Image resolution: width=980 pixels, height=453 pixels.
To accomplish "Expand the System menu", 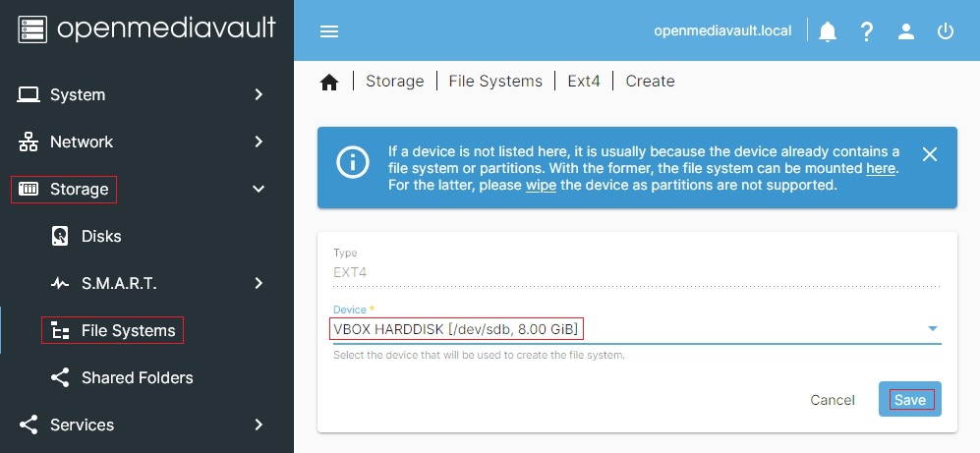I will coord(259,94).
